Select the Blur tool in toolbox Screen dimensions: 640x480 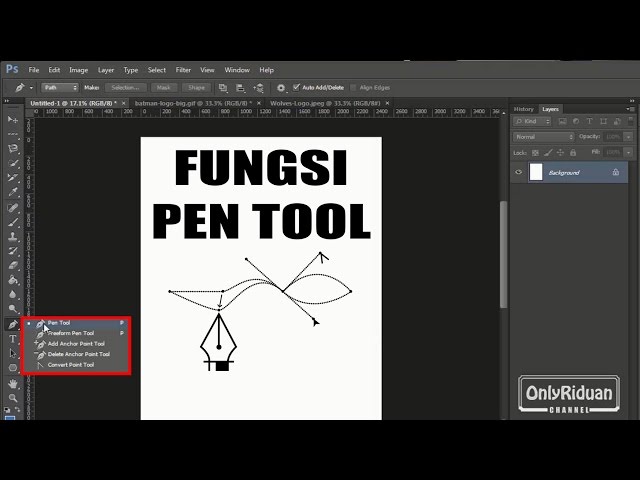[13, 294]
